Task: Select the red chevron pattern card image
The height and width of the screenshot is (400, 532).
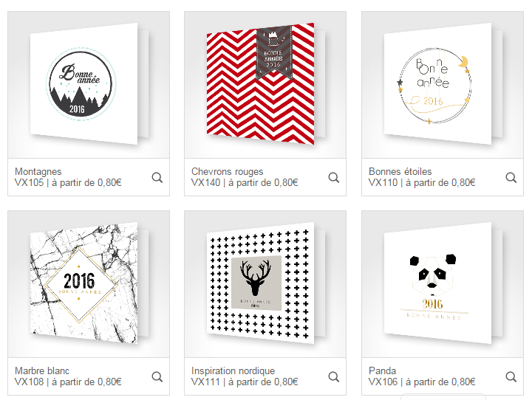Action: pos(265,85)
